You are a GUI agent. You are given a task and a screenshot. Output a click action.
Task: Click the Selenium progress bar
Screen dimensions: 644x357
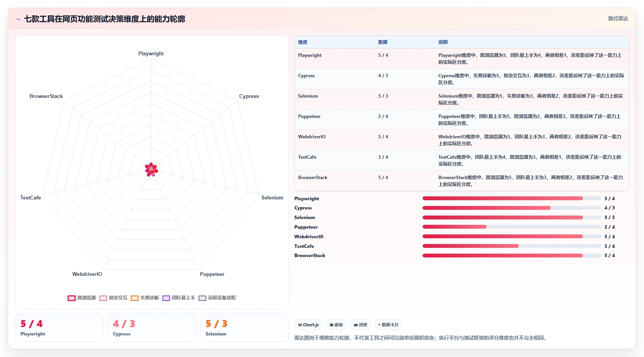(x=512, y=218)
